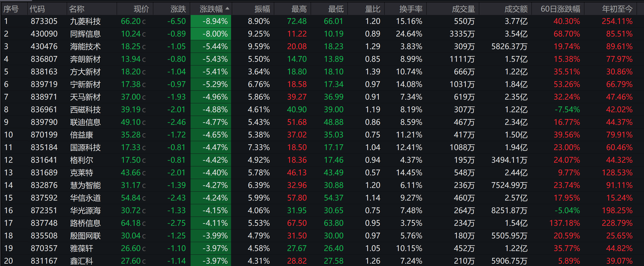Click the -8.94% change cell
Viewport: 644px width, 266px height.
[211, 21]
